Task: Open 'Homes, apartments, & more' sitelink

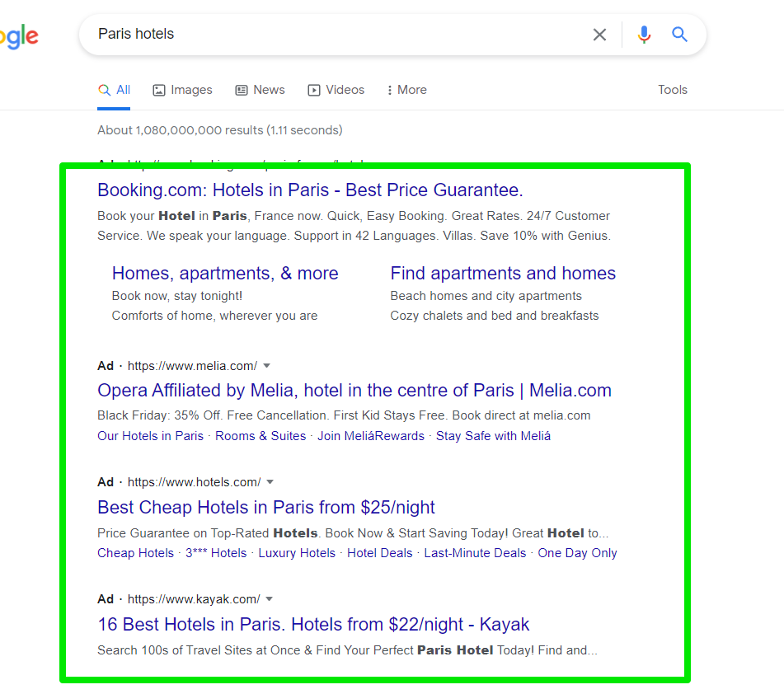Action: [225, 274]
